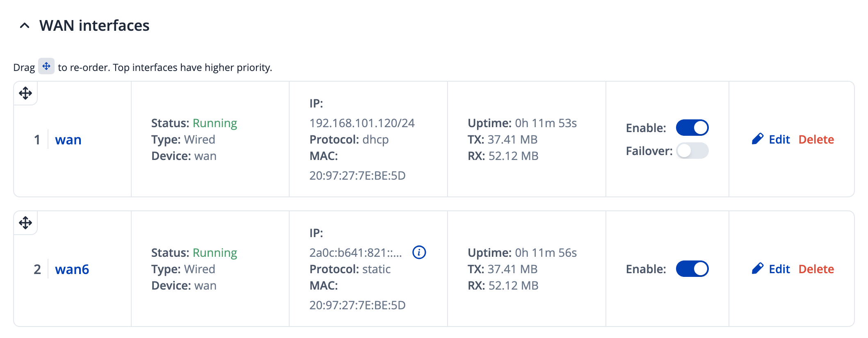Click Edit on the wan6 interface
Screen dimensions: 868x338
coord(779,269)
